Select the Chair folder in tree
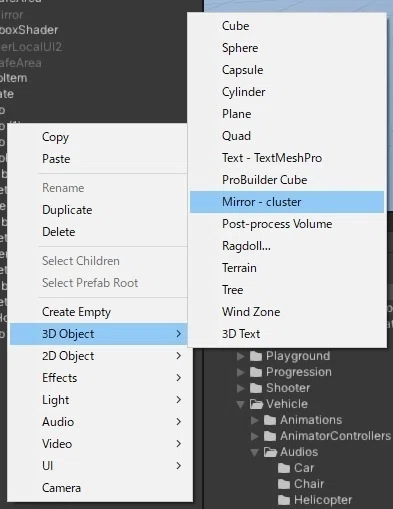This screenshot has height=509, width=393. pyautogui.click(x=301, y=484)
